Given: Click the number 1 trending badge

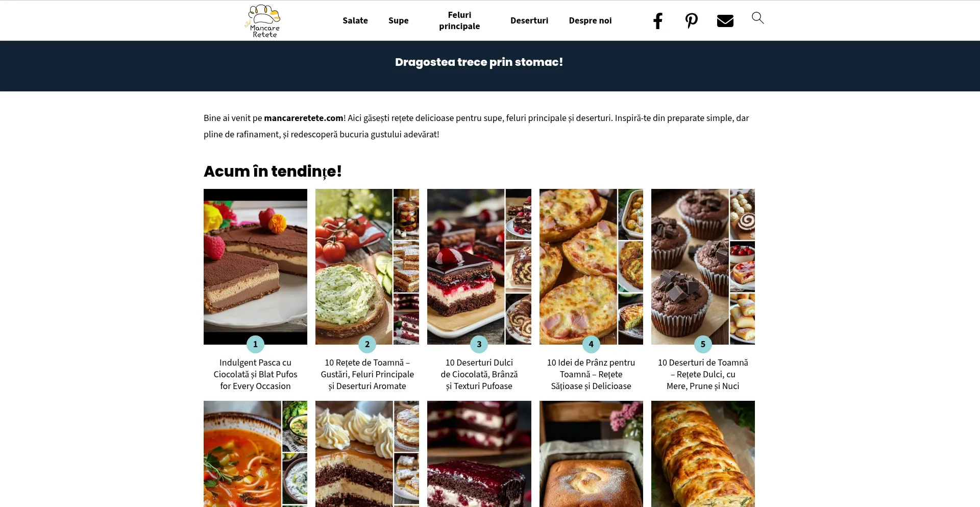Looking at the screenshot, I should (255, 344).
